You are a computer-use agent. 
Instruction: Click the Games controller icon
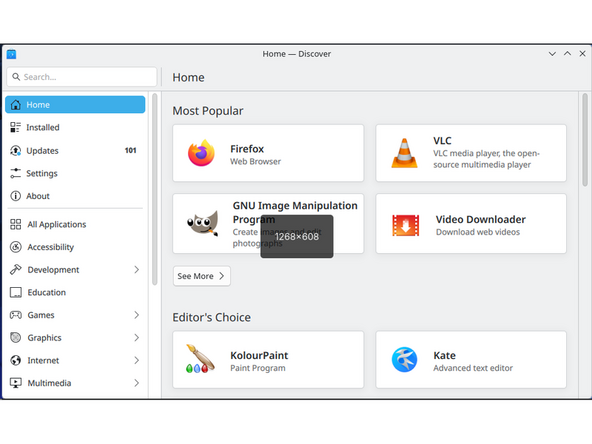[x=15, y=315]
